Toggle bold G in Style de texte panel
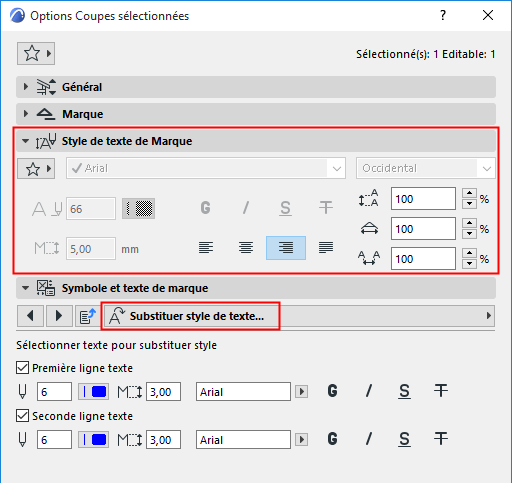This screenshot has height=483, width=512. tap(206, 208)
